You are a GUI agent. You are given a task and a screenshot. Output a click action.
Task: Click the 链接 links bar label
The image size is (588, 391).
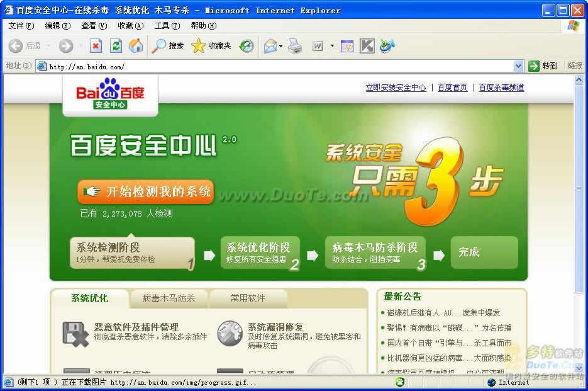(575, 65)
